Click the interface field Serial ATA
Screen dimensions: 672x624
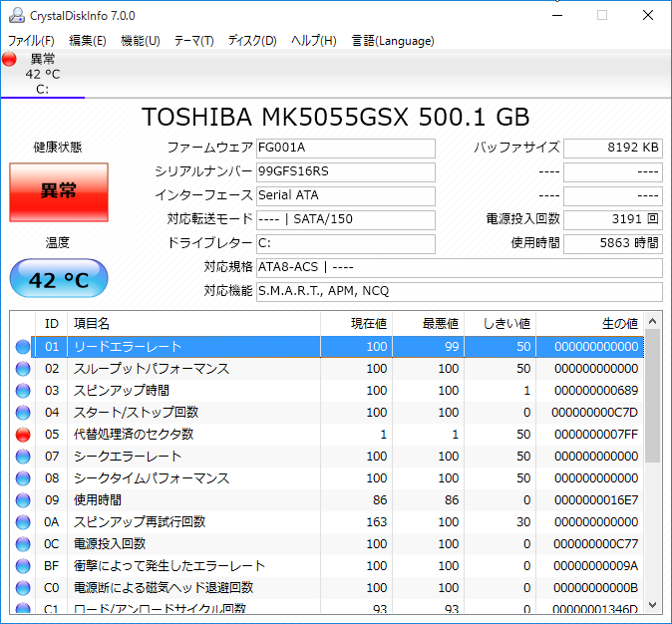click(346, 195)
